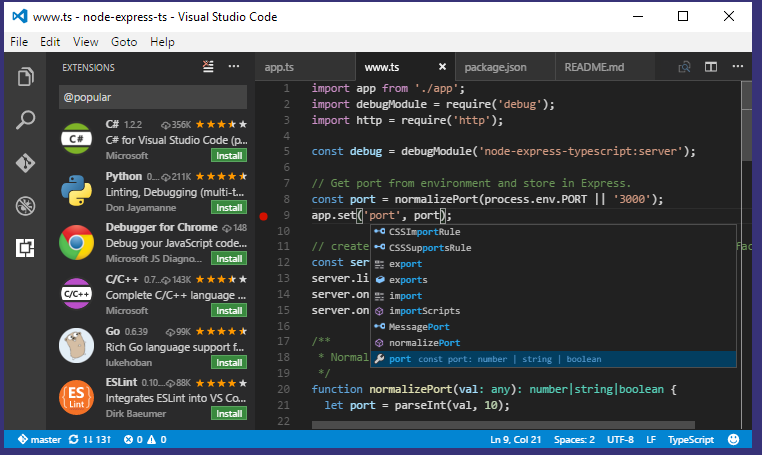Open the Debug view in activity bar
This screenshot has height=455, width=762.
25,206
